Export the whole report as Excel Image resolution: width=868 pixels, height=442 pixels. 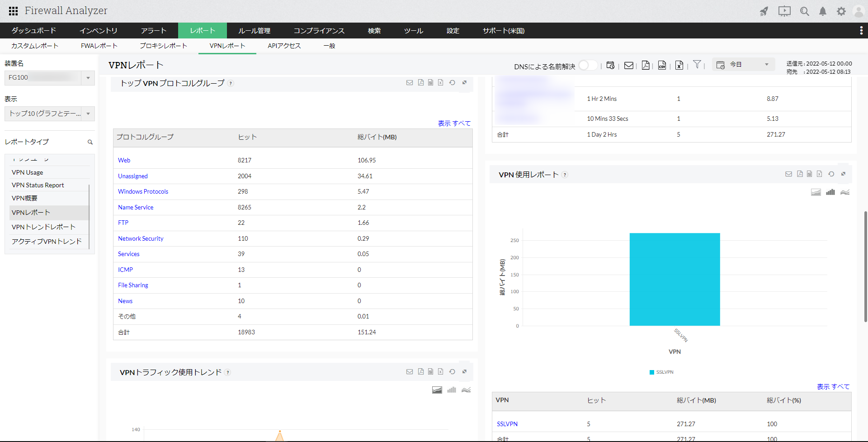(679, 65)
